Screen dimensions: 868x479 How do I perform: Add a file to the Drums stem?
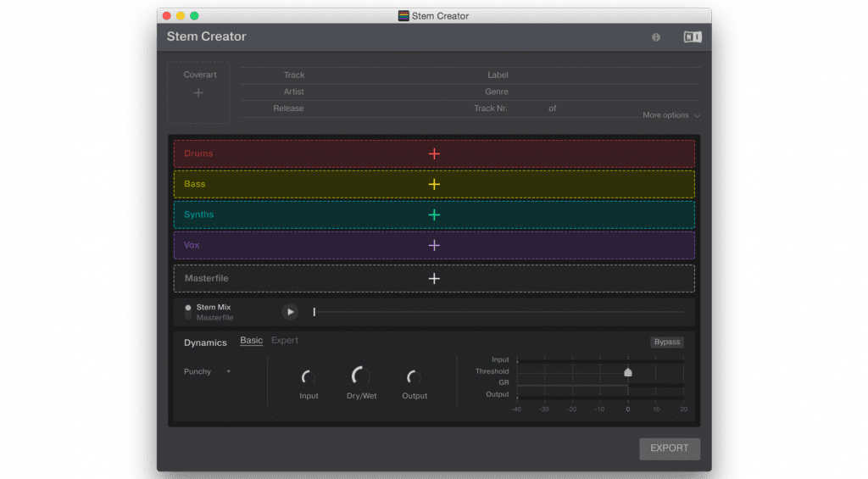pos(434,154)
